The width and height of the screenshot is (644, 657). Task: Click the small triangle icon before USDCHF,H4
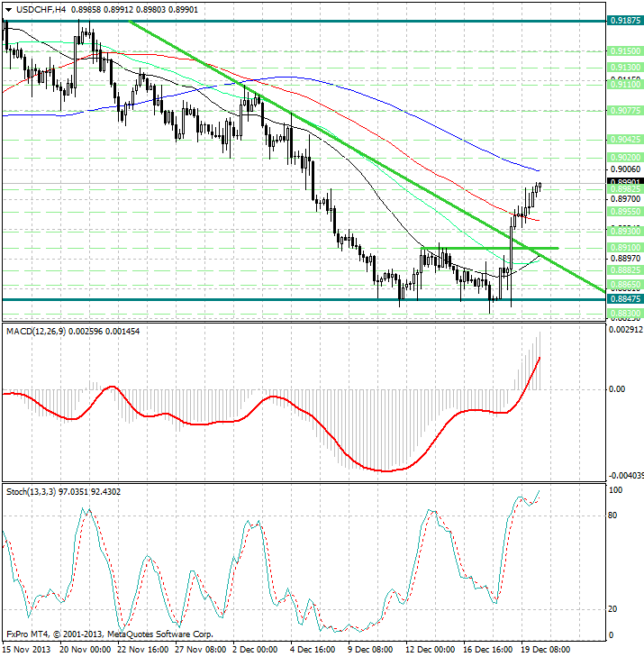click(x=5, y=9)
